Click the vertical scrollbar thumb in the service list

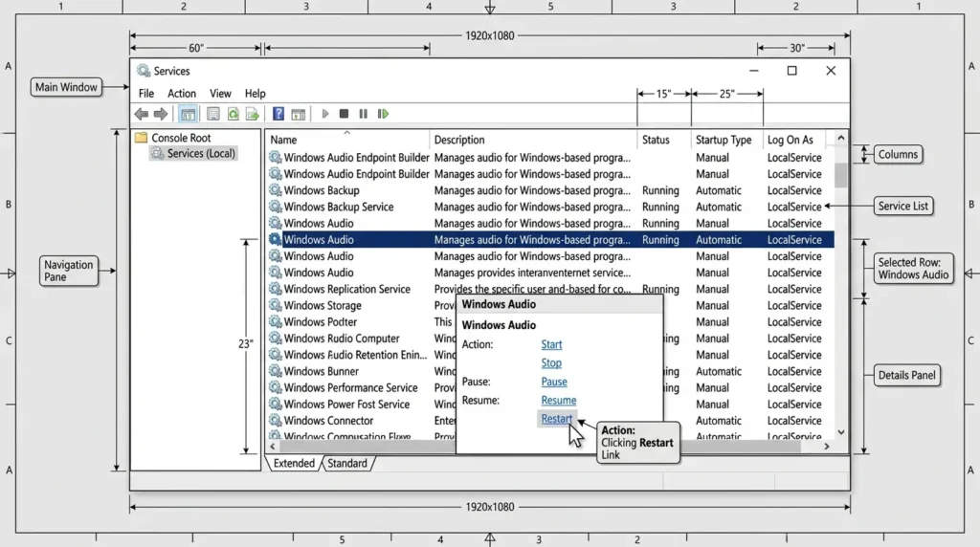841,175
